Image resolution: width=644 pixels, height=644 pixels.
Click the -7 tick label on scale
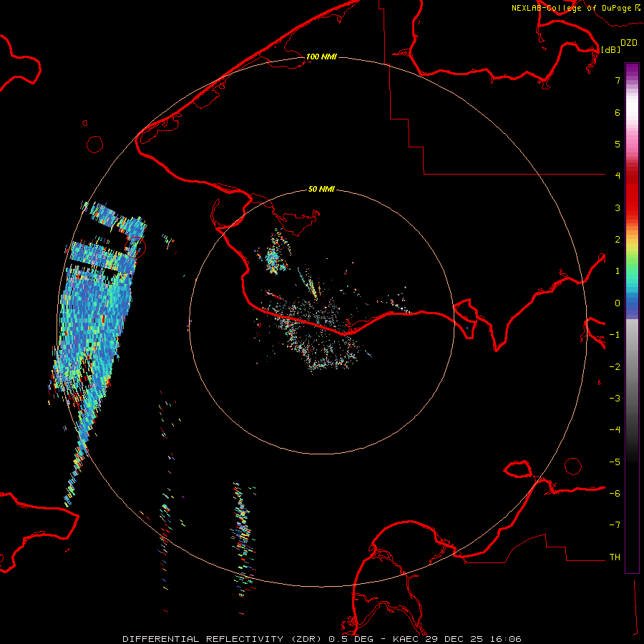(615, 525)
